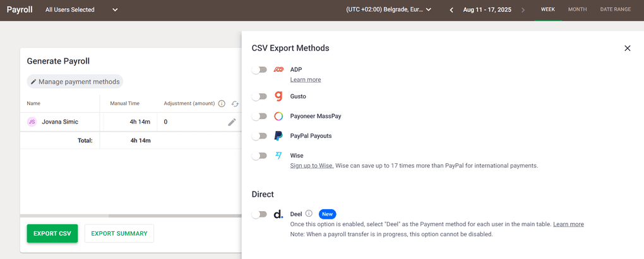The height and width of the screenshot is (259, 644).
Task: Click Jovana Simic's 4h 14m manual time
Action: pos(140,122)
